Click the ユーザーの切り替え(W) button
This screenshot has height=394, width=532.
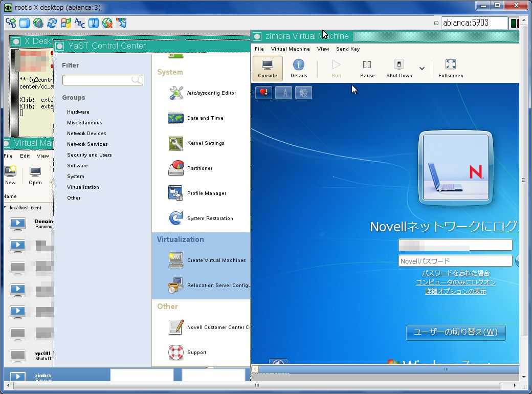[455, 332]
